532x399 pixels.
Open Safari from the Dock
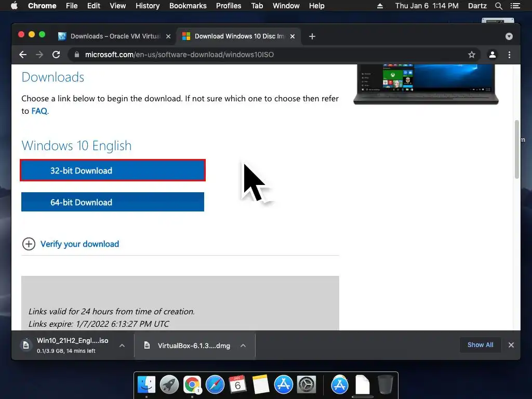[215, 385]
